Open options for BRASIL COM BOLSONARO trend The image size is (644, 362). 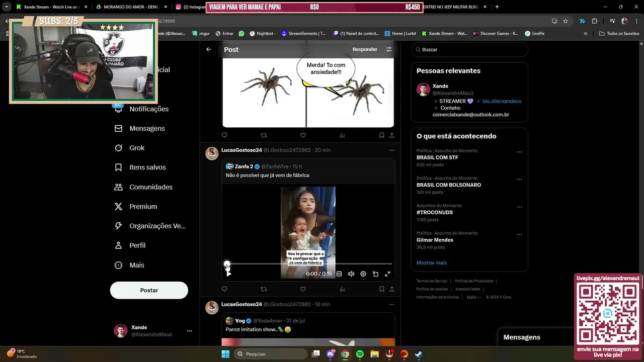point(519,179)
